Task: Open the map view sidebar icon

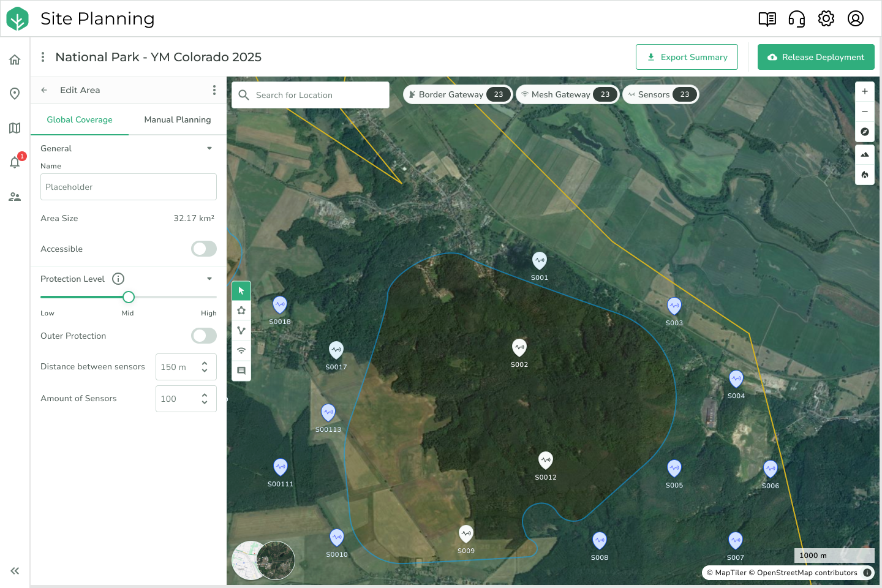Action: coord(15,128)
